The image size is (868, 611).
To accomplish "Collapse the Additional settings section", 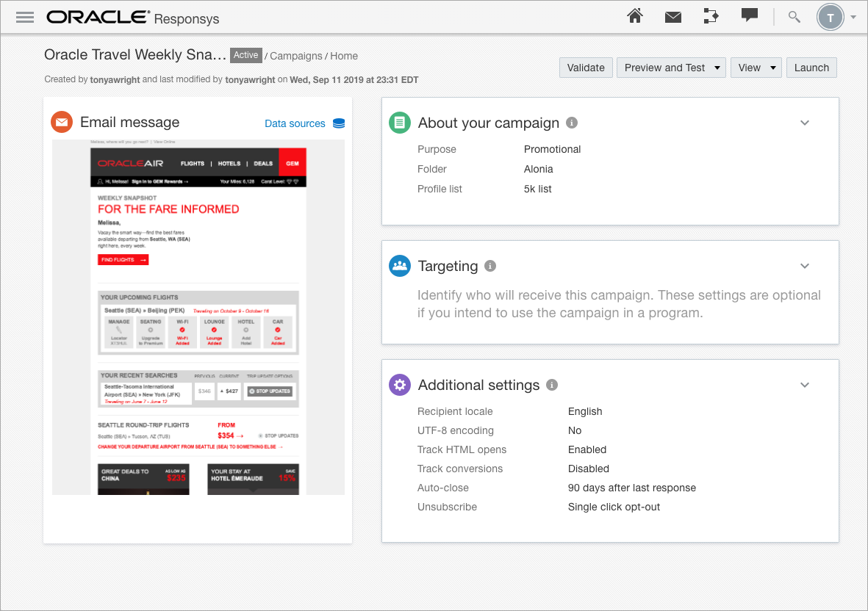I will (x=805, y=385).
